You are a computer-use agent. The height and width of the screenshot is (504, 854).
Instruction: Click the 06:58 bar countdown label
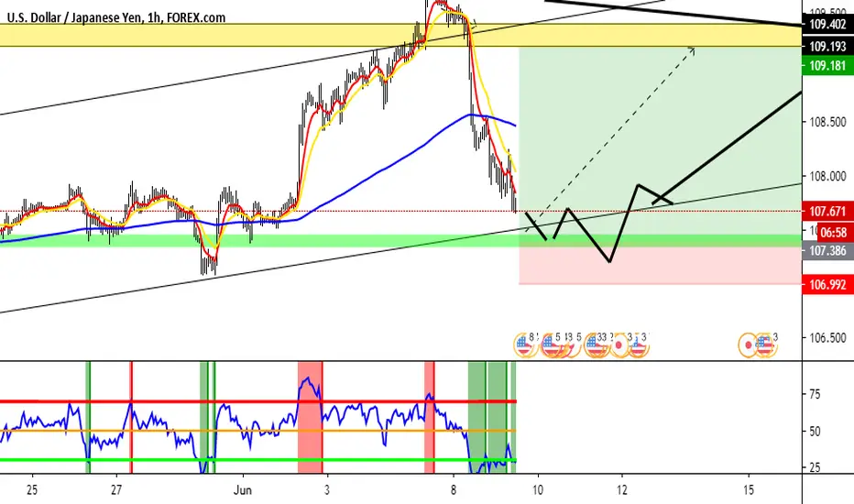pos(833,233)
